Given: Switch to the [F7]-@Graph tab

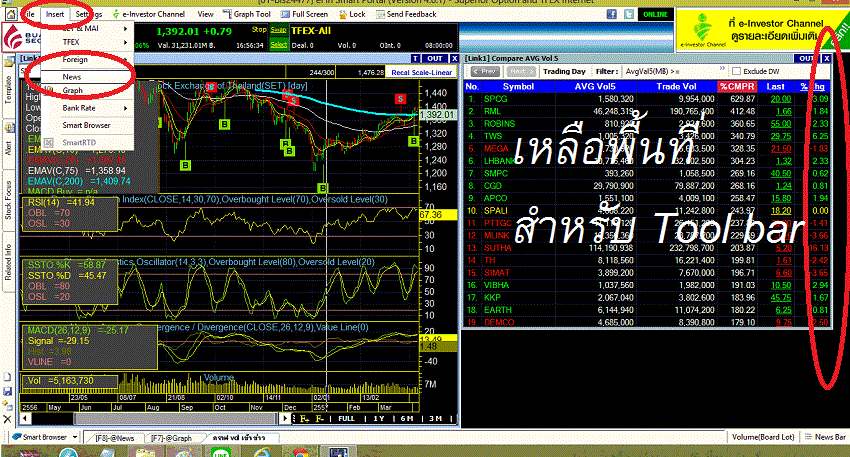Looking at the screenshot, I should pos(171,438).
